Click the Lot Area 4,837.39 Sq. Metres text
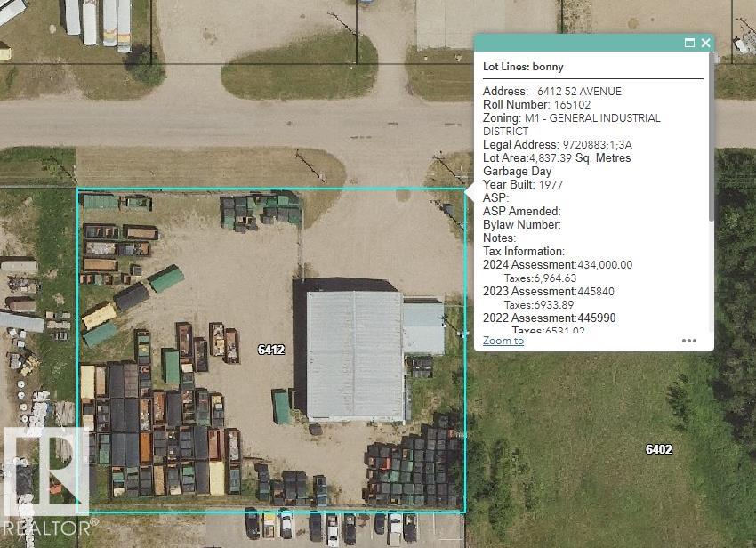 557,158
